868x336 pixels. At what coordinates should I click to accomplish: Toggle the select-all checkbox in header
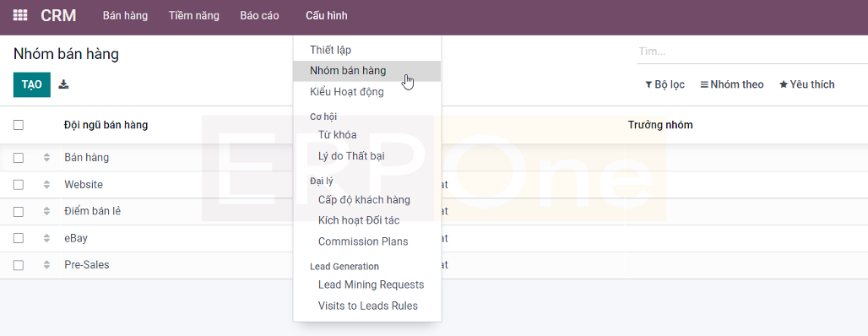click(19, 125)
